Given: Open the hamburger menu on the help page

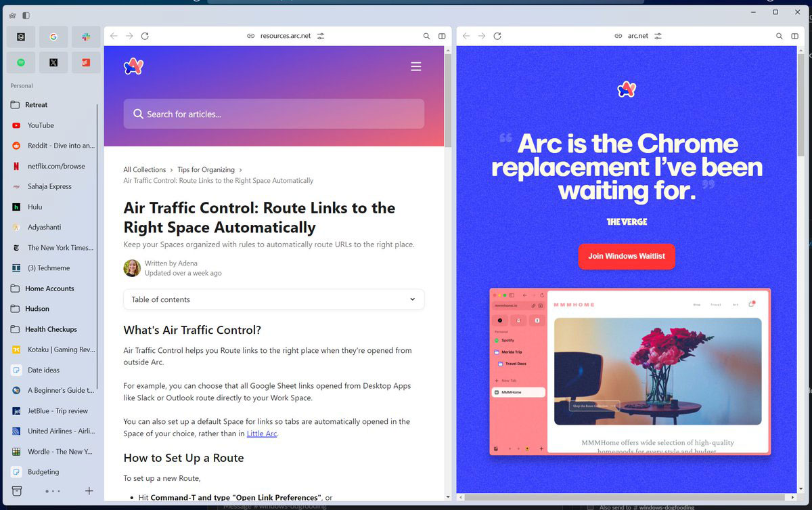Looking at the screenshot, I should click(416, 66).
